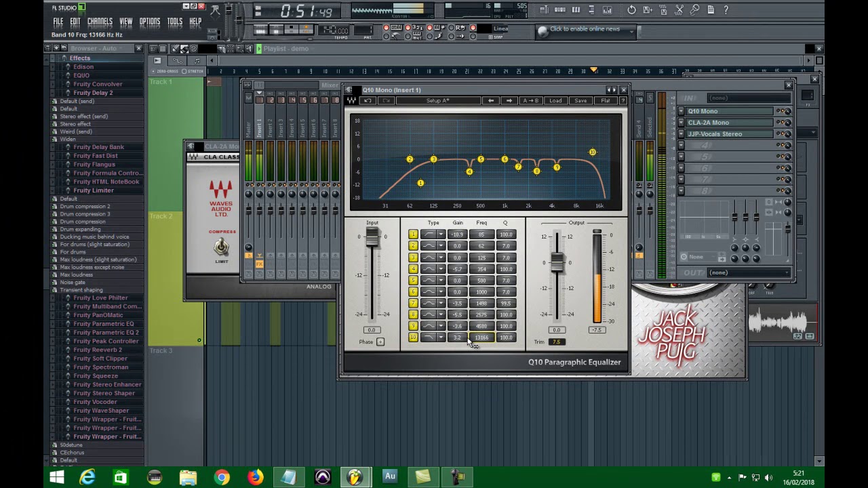Click the Save button in Q10

580,100
